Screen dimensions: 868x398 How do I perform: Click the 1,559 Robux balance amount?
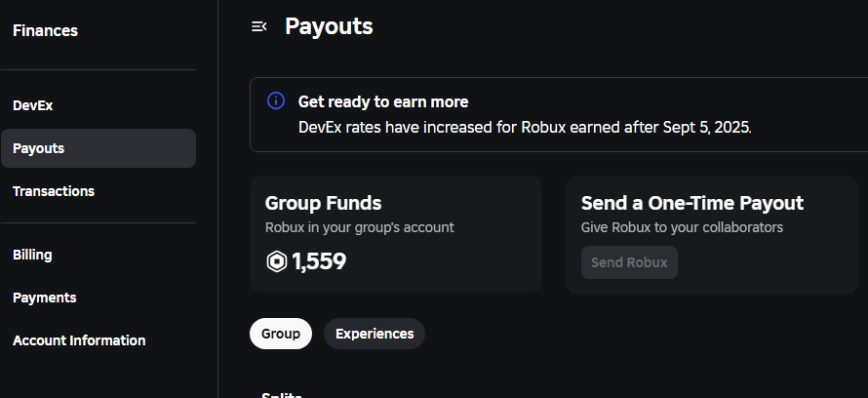click(x=319, y=261)
